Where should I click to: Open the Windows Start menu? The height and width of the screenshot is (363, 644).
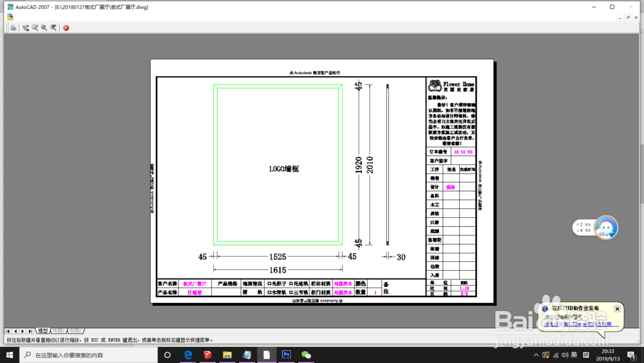pos(10,355)
